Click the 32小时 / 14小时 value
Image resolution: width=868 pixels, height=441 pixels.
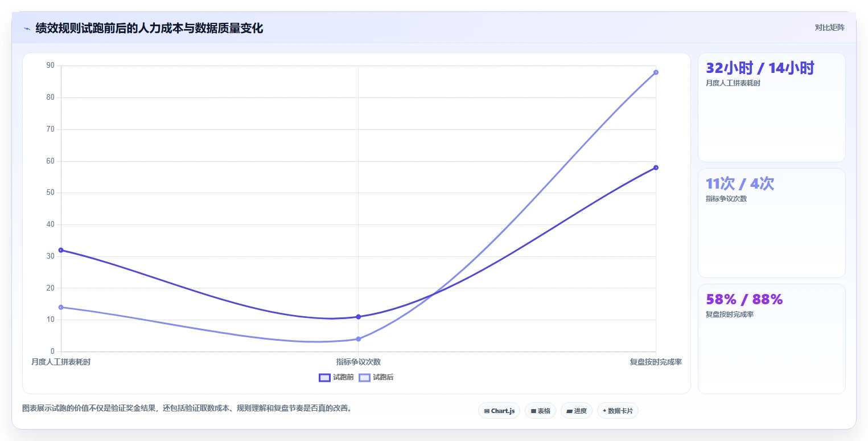(x=760, y=68)
